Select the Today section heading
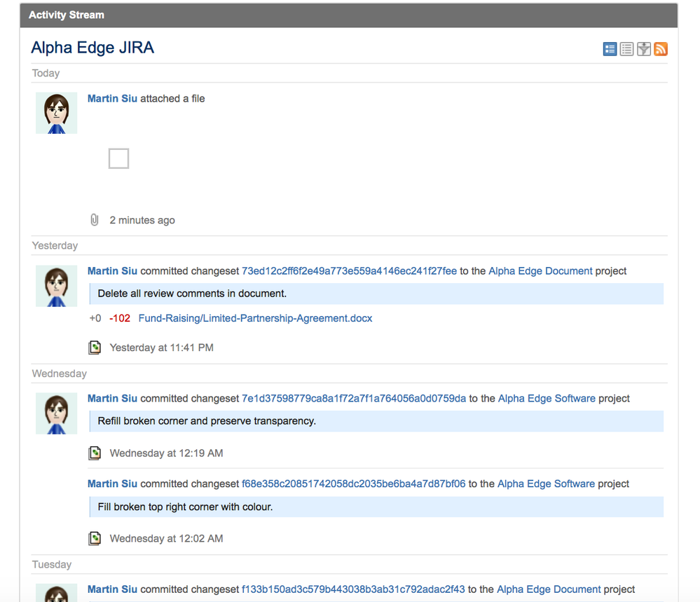Viewport: 700px width, 602px height. click(46, 73)
